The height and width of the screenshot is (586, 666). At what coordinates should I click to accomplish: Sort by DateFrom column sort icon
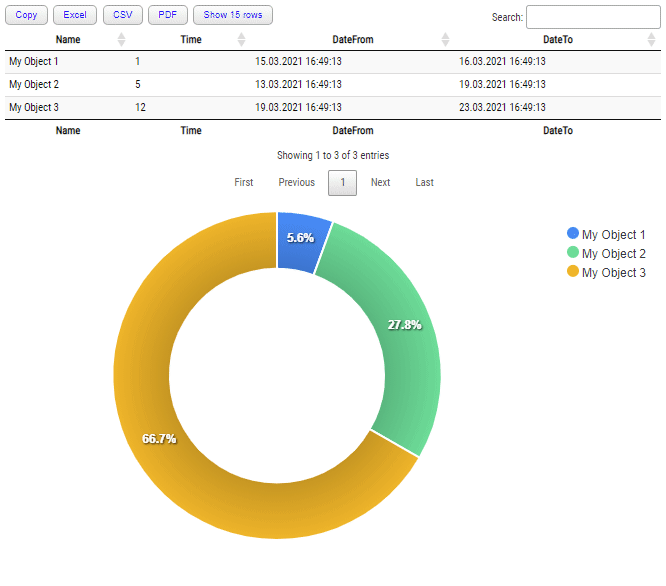(446, 40)
